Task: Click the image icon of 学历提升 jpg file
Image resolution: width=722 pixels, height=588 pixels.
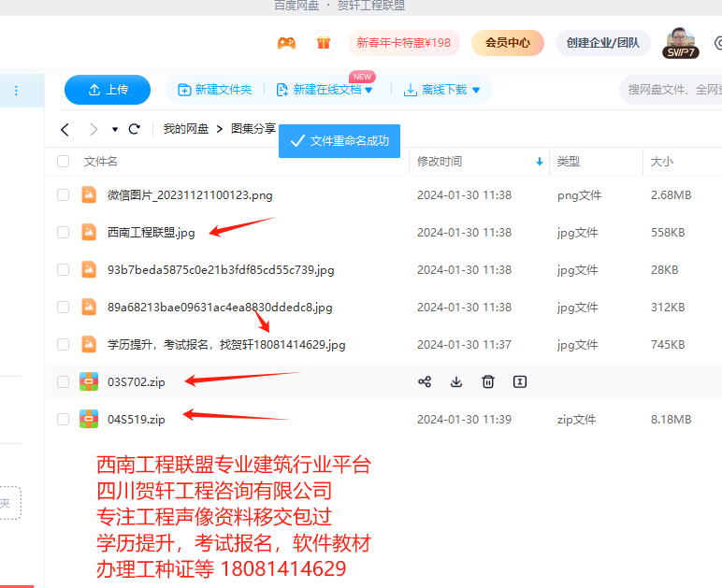Action: pos(89,345)
